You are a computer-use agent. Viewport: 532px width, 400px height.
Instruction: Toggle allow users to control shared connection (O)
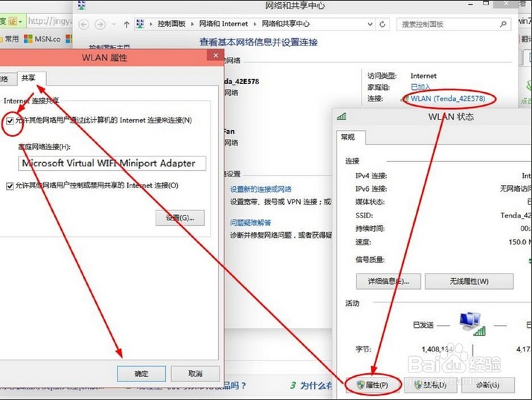tap(10, 186)
